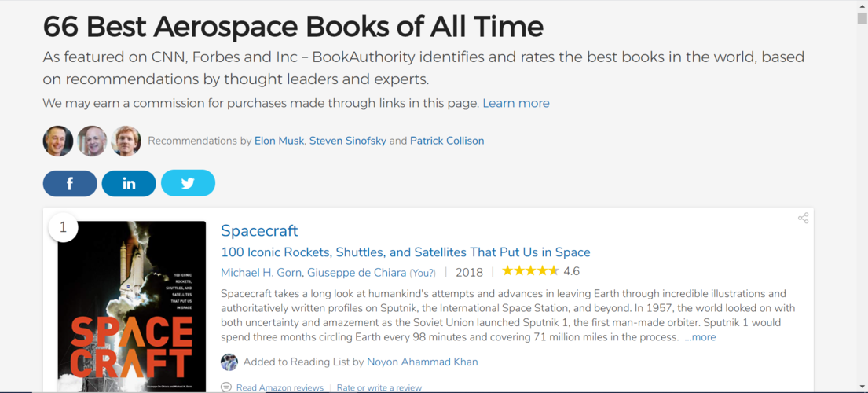Click the Spacecraft book cover thumbnail

pos(132,307)
